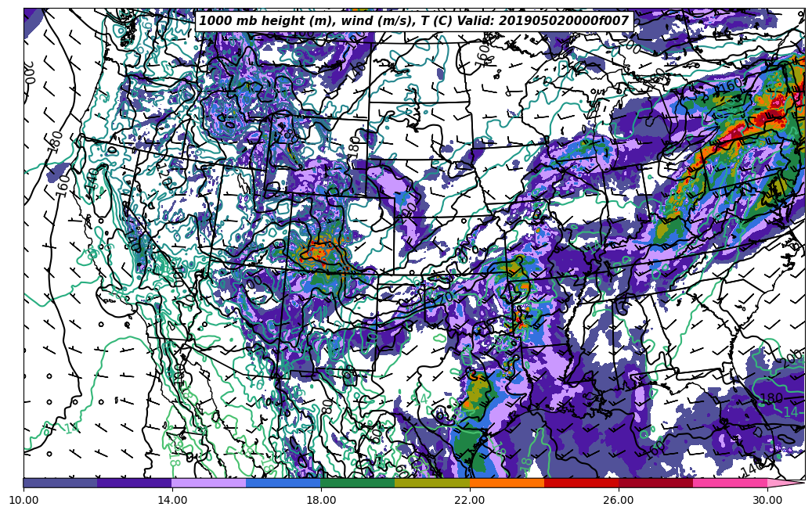Click the pink colorbar segment
Viewport: 812px width, 514px height.
click(x=730, y=483)
